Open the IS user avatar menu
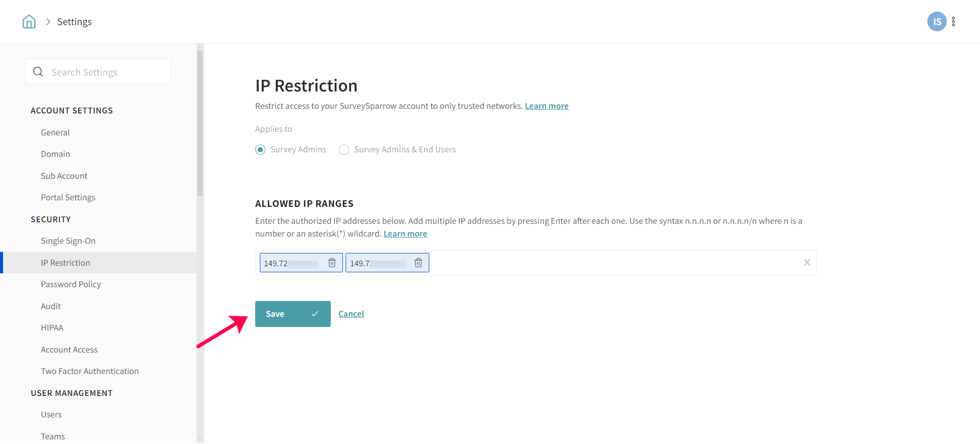 (x=937, y=21)
